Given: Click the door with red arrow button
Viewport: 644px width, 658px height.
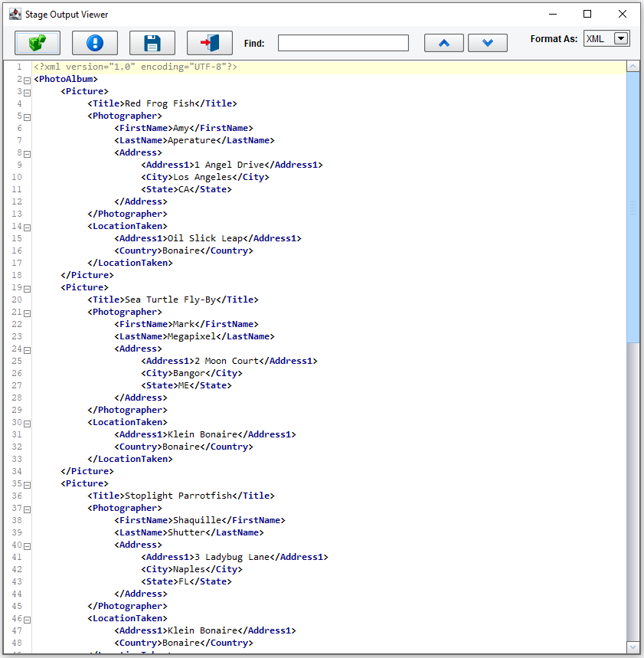Looking at the screenshot, I should 210,43.
